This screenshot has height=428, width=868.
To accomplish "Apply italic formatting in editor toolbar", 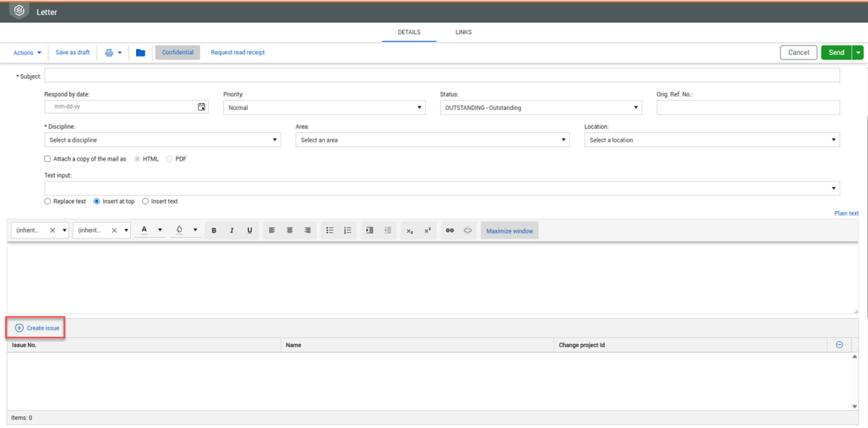I will coord(231,231).
